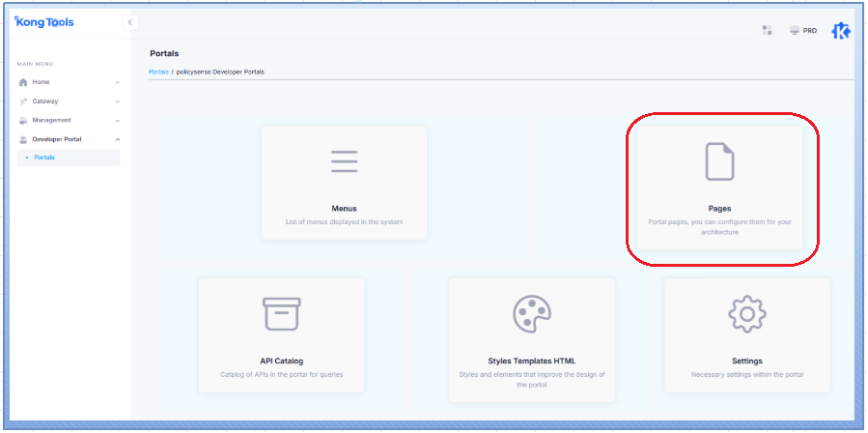Click the Home house icon in sidebar
The height and width of the screenshot is (433, 868).
24,82
